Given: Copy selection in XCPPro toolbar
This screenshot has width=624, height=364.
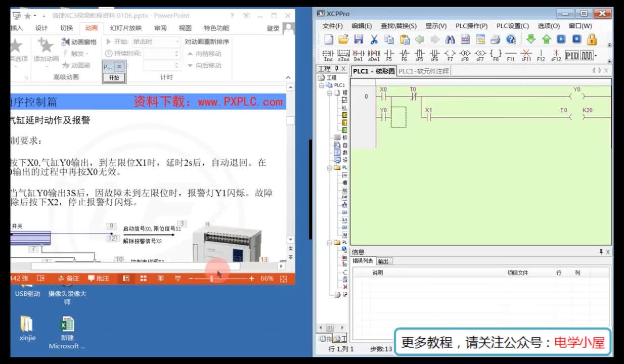Looking at the screenshot, I should [x=389, y=39].
